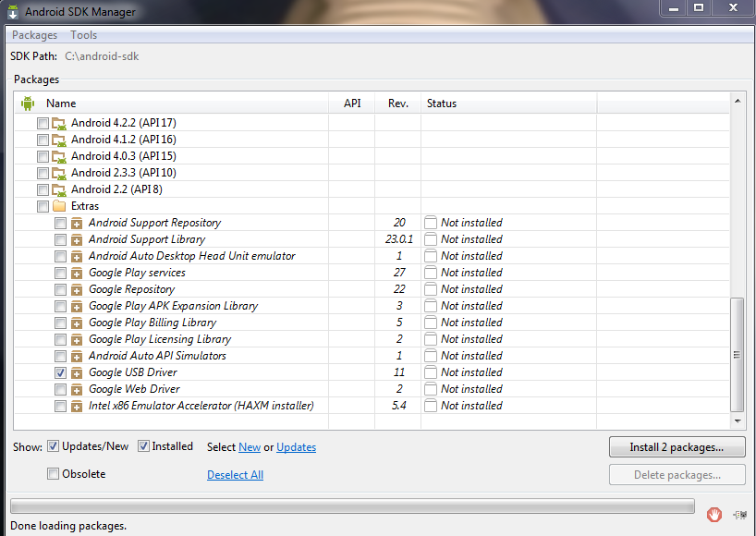The width and height of the screenshot is (756, 536).
Task: Click the scrollbar down arrow
Action: click(738, 420)
